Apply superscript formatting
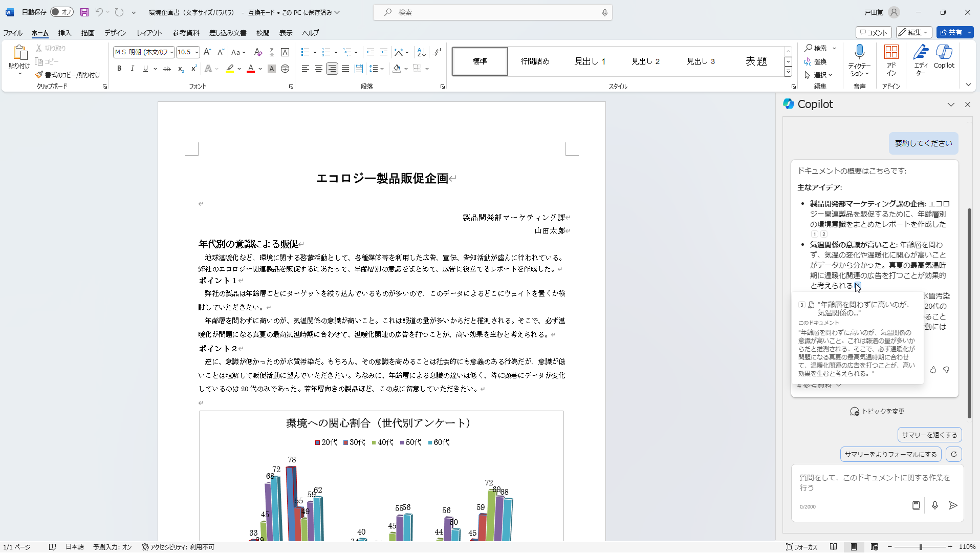This screenshot has width=980, height=553. coord(194,69)
